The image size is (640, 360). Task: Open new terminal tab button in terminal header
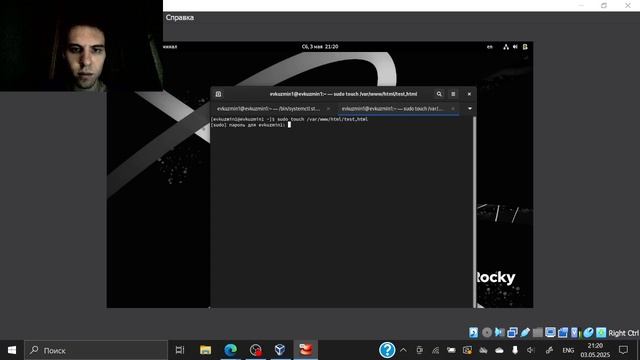[x=218, y=94]
